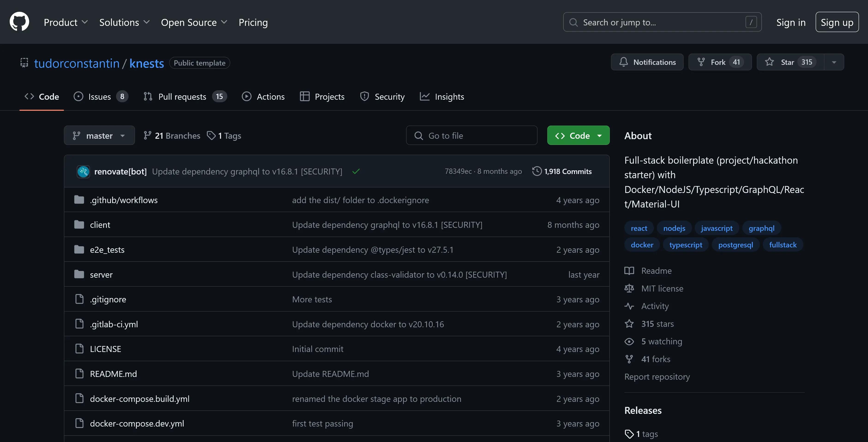This screenshot has height=442, width=868.
Task: Select the typescript topic tag
Action: (x=686, y=245)
